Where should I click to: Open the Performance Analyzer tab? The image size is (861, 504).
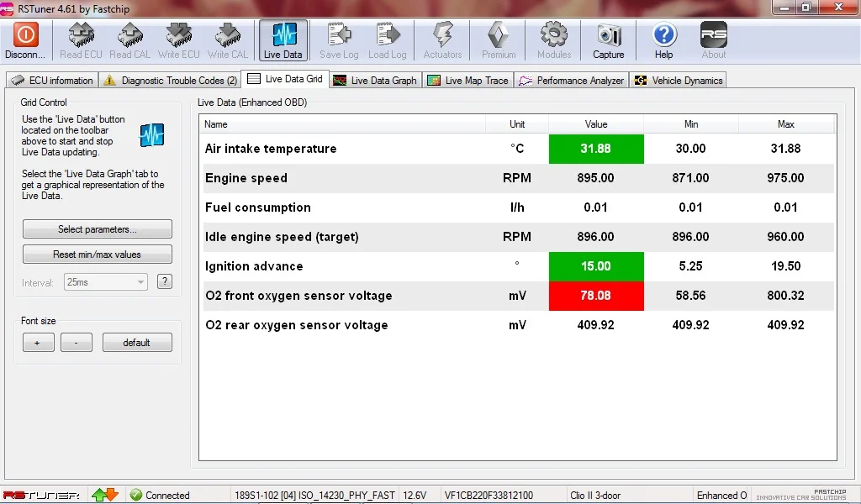coord(572,80)
